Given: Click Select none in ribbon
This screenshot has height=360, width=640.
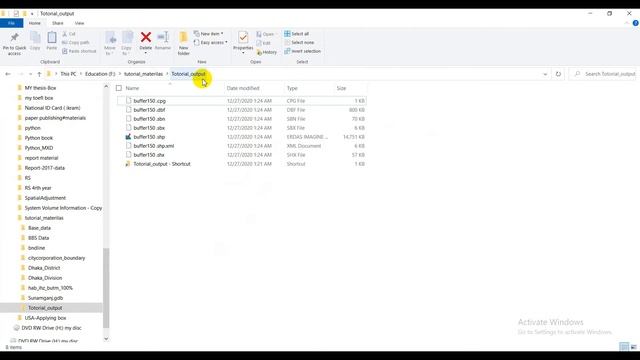Looking at the screenshot, I should click(x=299, y=42).
